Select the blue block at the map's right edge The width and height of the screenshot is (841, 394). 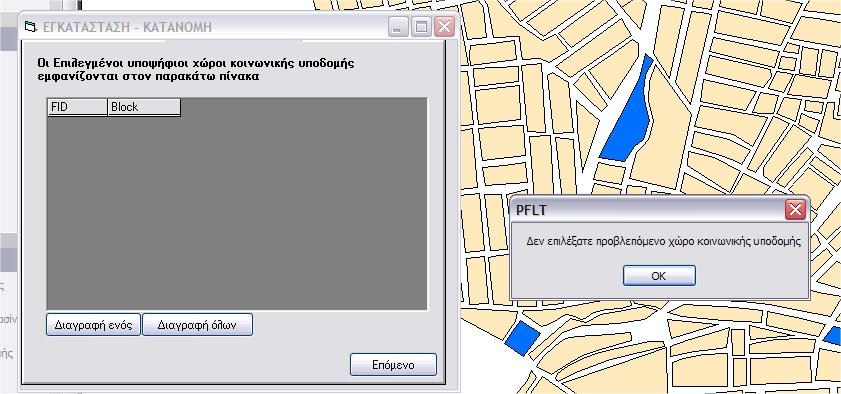tap(833, 336)
